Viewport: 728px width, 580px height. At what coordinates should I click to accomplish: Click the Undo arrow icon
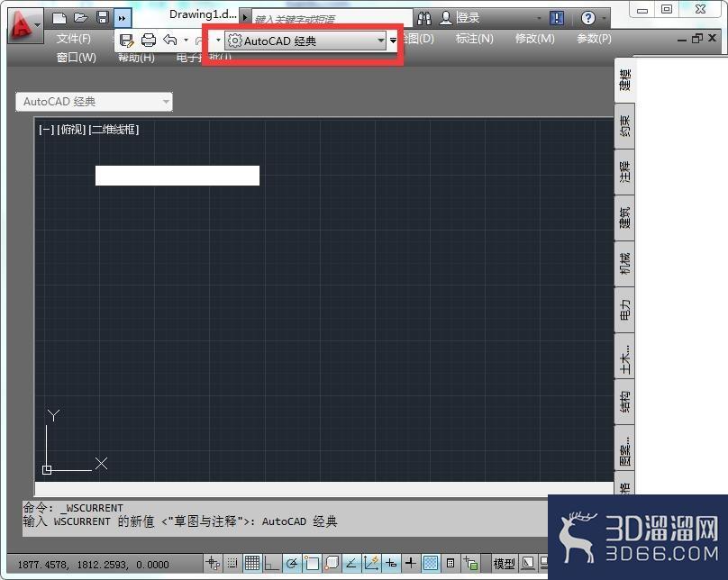(x=170, y=41)
